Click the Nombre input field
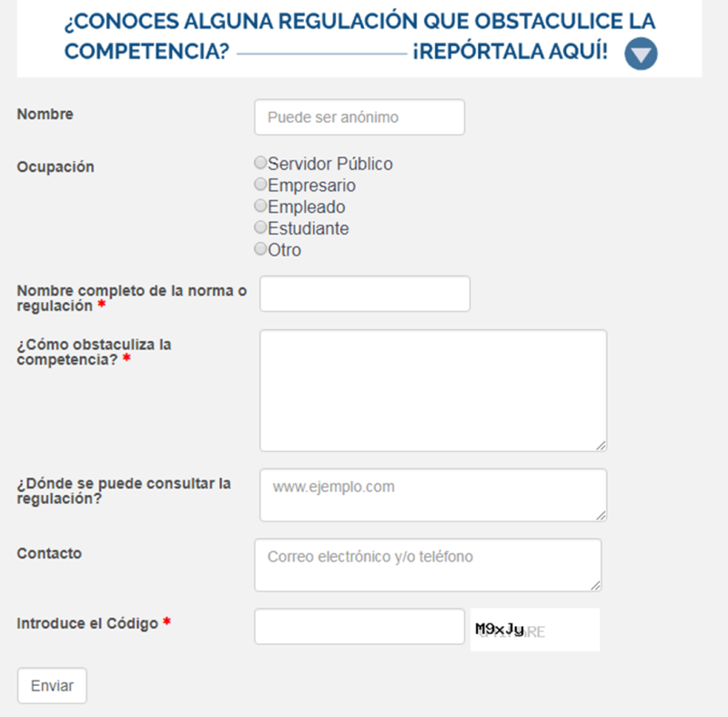 click(359, 117)
